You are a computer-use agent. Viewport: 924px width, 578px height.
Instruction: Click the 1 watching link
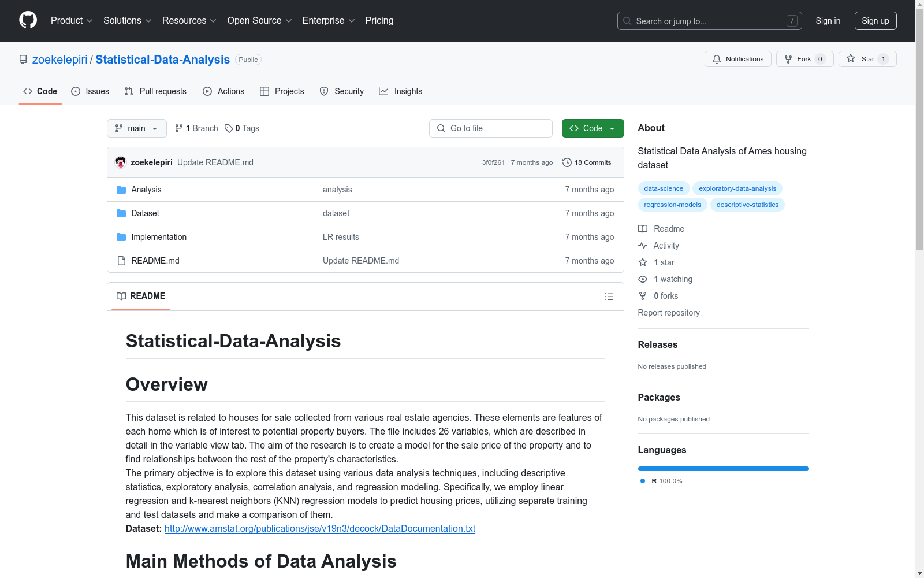[x=665, y=279]
